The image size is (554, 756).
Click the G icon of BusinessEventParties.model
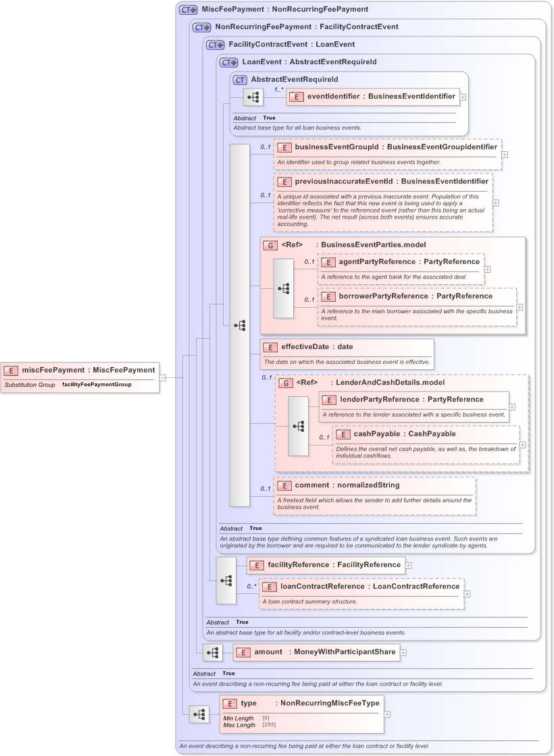[x=270, y=246]
